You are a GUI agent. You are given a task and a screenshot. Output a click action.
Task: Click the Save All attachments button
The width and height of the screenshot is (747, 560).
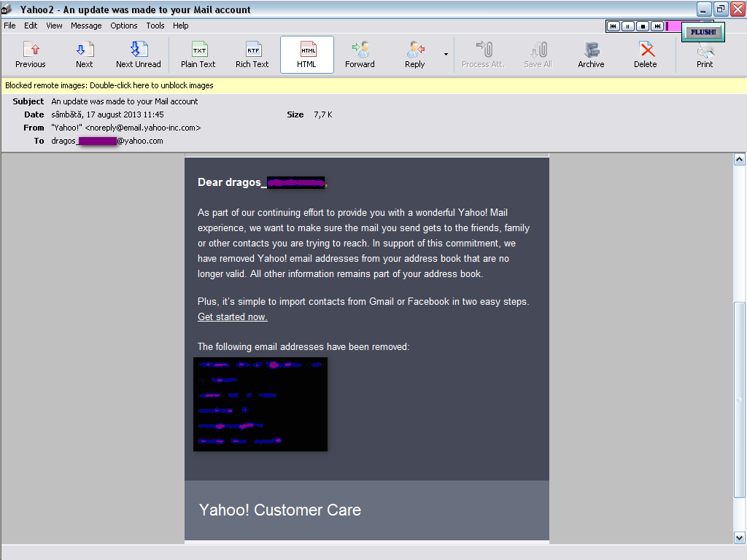point(538,55)
